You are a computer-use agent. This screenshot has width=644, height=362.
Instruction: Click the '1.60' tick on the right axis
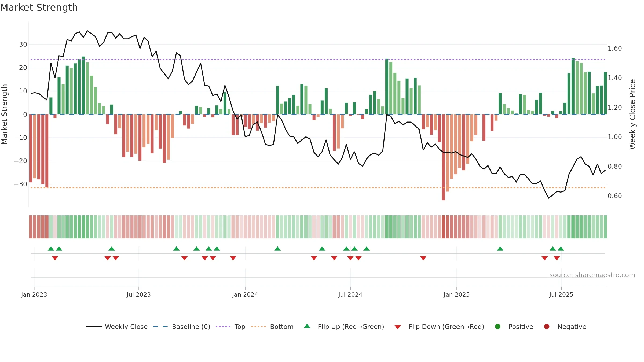click(x=615, y=49)
